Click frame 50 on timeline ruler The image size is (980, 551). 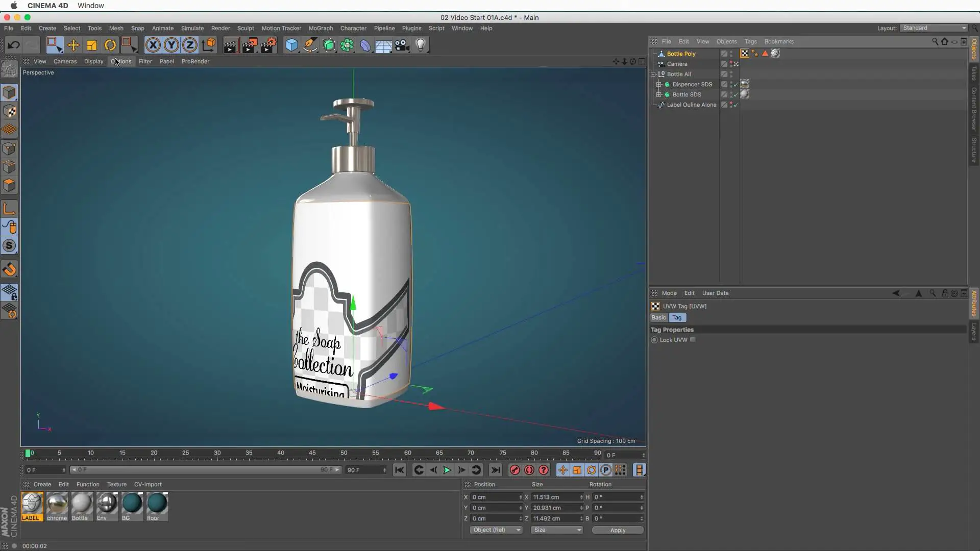(344, 453)
